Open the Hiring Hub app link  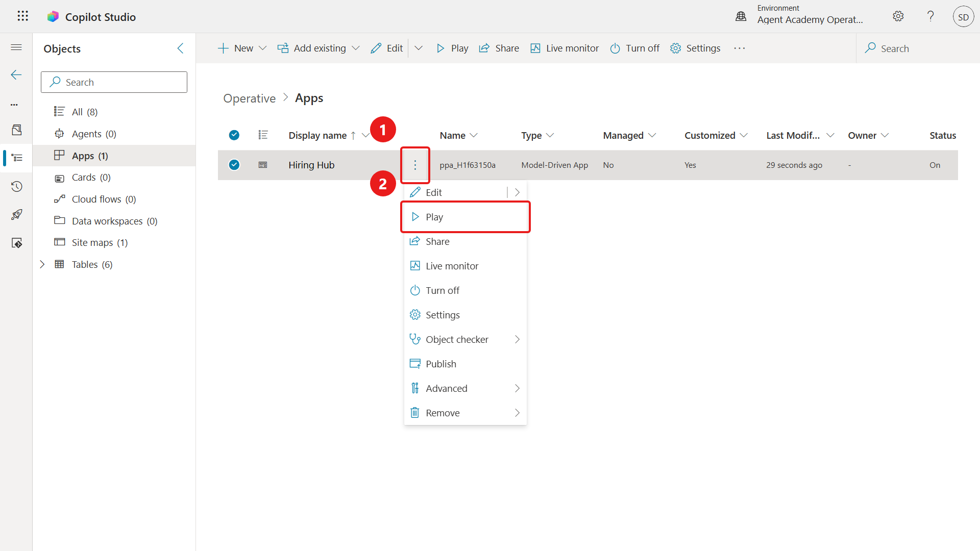tap(311, 165)
